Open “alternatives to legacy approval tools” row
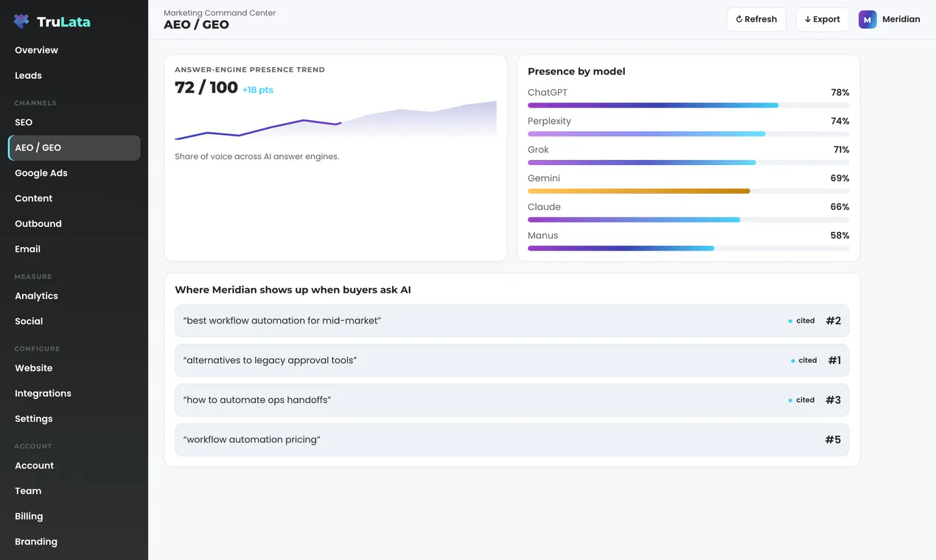The height and width of the screenshot is (560, 936). (x=511, y=360)
